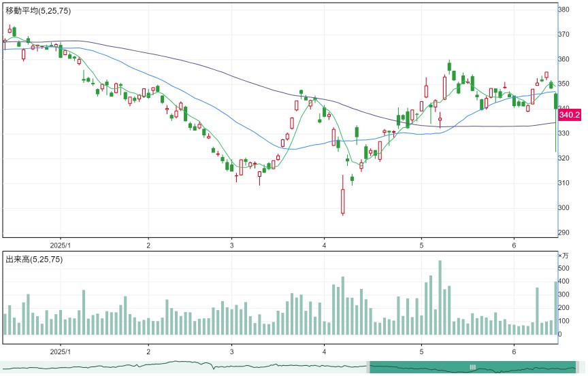Click the 2025/1 date label below volume chart

[61, 352]
